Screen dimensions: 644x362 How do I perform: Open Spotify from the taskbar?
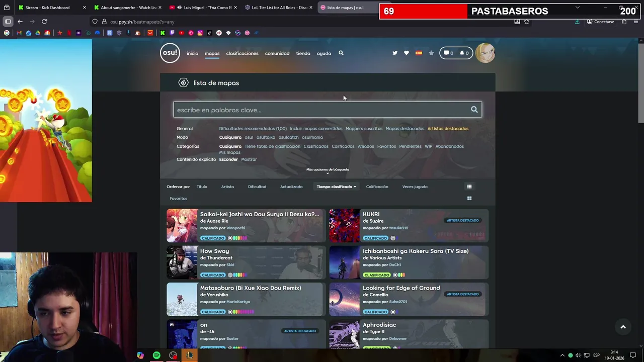coord(156,355)
